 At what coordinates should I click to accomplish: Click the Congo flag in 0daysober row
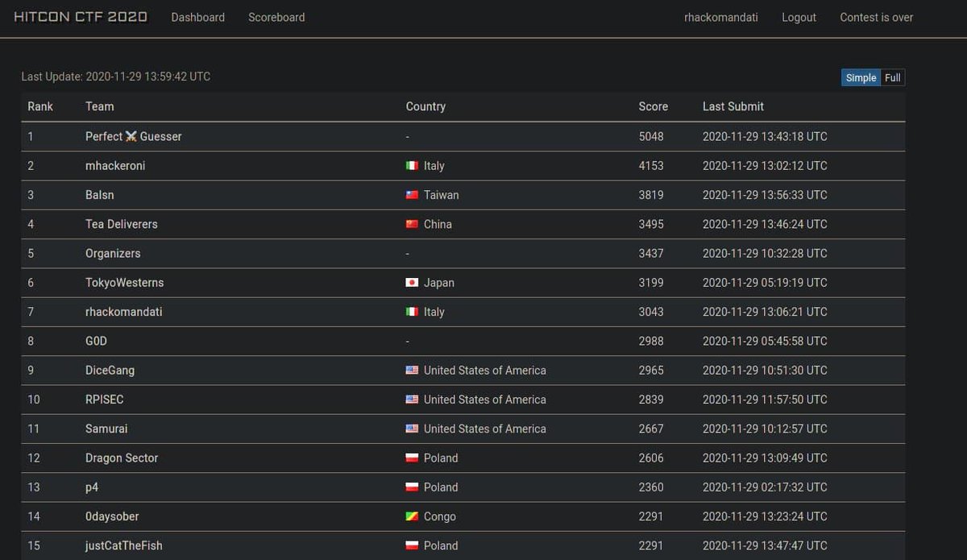[412, 516]
